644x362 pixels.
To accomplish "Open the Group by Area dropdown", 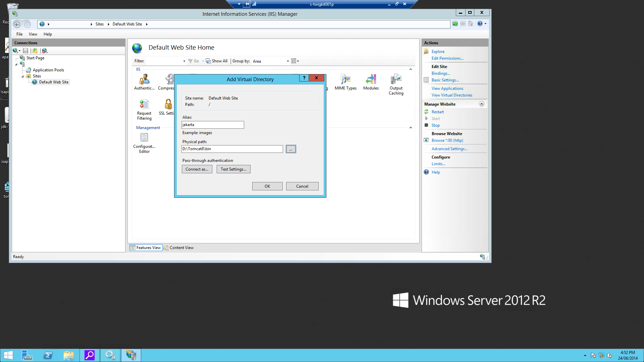I will [x=287, y=61].
